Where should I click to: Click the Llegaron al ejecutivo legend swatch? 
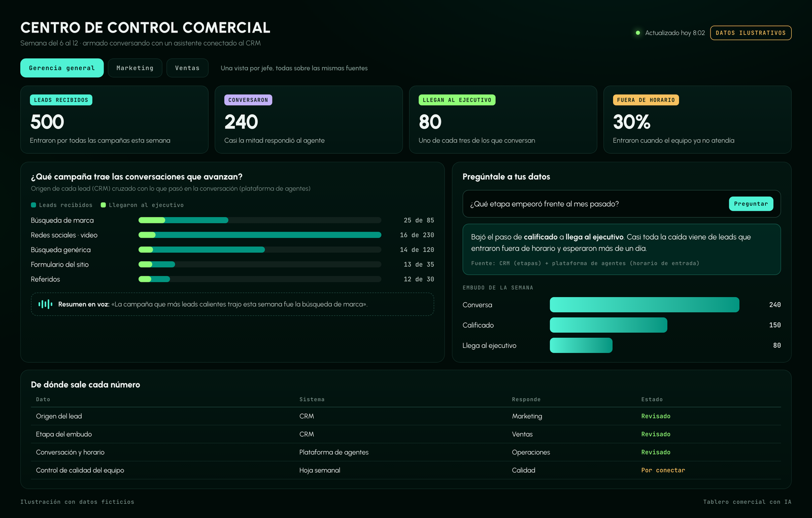click(x=104, y=205)
